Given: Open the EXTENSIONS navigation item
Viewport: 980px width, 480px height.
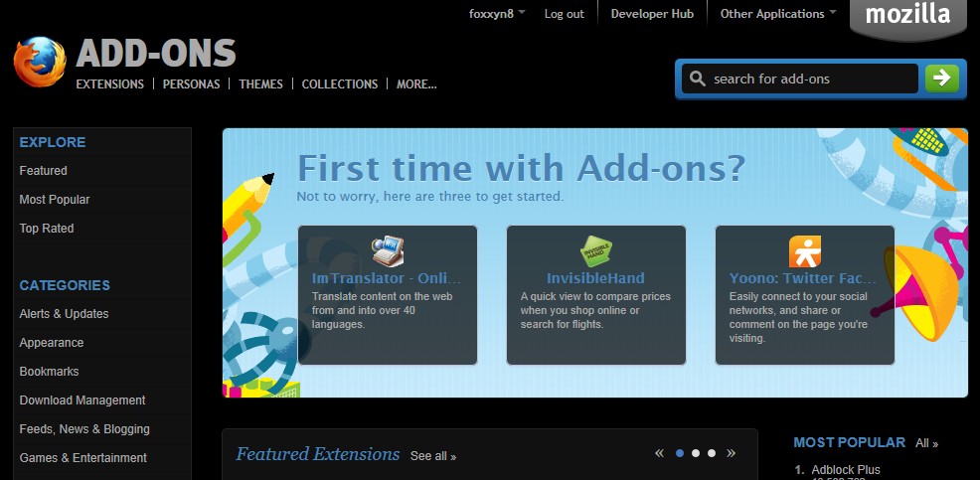Looking at the screenshot, I should coord(110,83).
